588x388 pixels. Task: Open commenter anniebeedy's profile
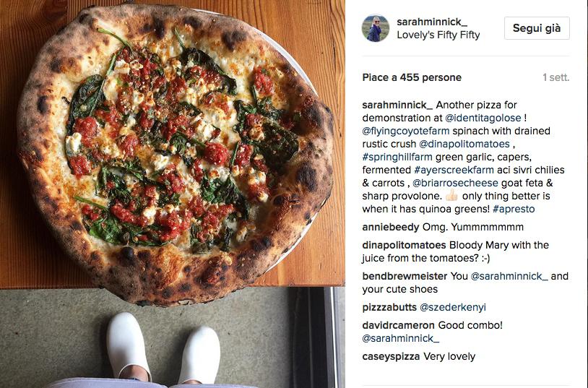pyautogui.click(x=391, y=227)
